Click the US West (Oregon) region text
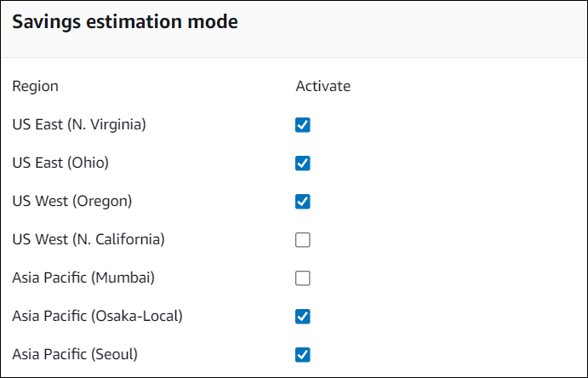588x378 pixels. (x=71, y=201)
